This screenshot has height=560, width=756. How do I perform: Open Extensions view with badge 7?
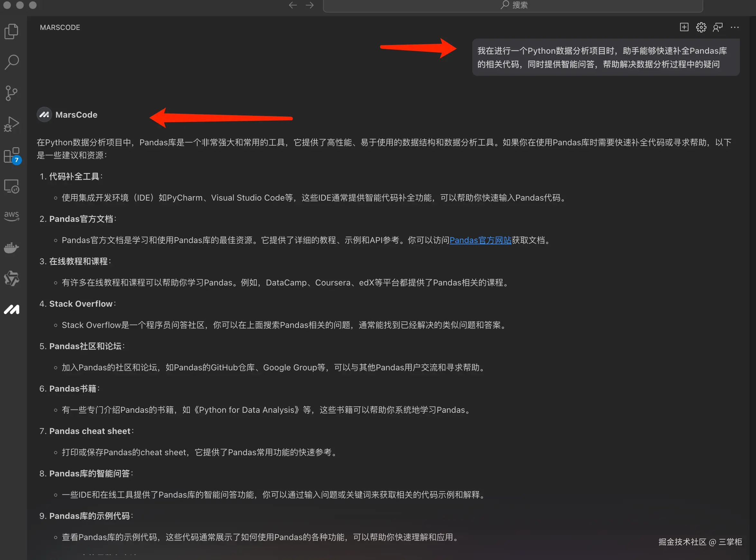pyautogui.click(x=12, y=155)
